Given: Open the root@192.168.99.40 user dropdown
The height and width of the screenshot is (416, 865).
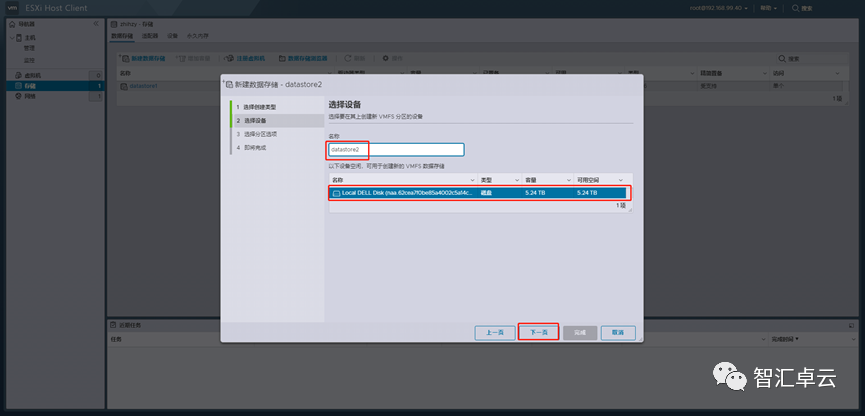Looking at the screenshot, I should [719, 8].
